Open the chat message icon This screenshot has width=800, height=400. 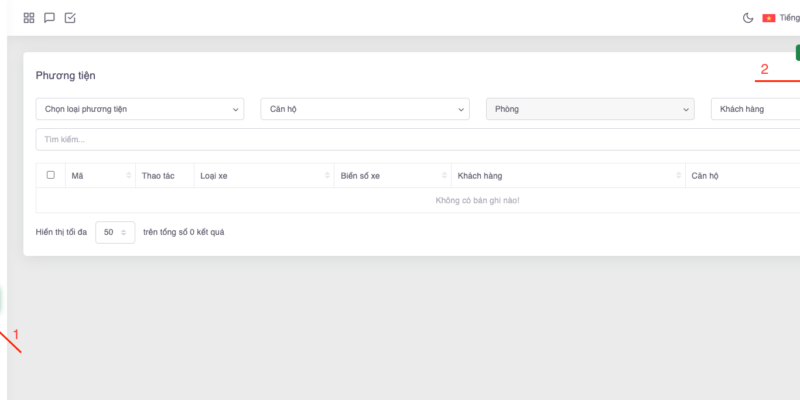tap(49, 18)
